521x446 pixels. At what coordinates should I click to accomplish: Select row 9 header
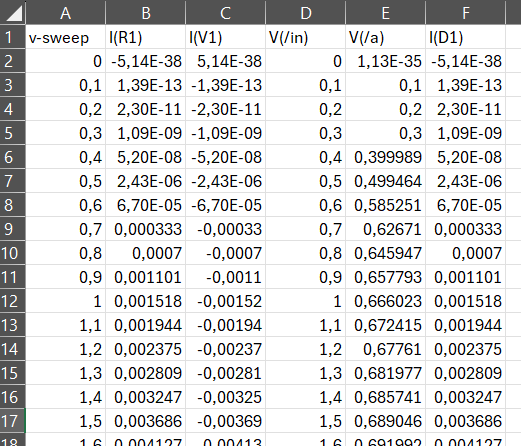pos(13,229)
